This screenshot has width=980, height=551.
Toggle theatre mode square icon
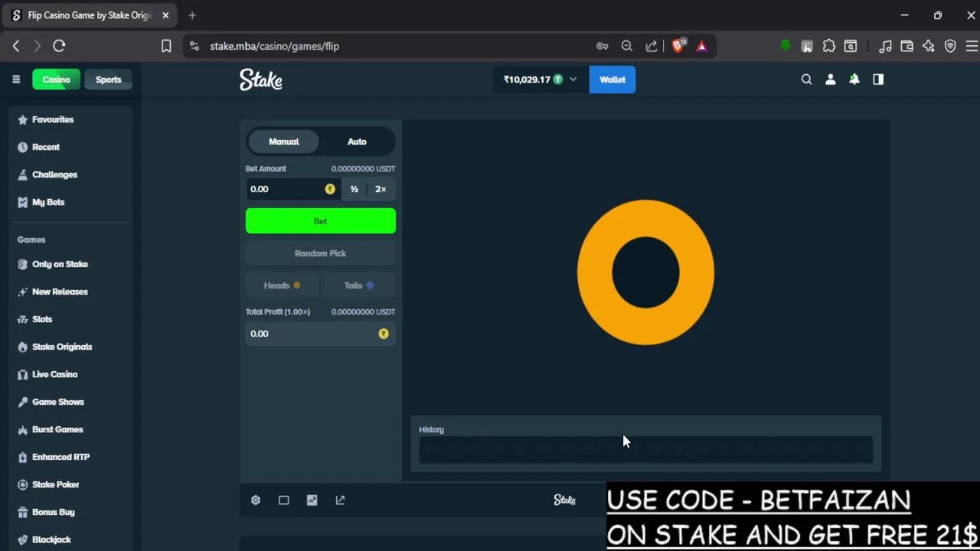tap(283, 500)
